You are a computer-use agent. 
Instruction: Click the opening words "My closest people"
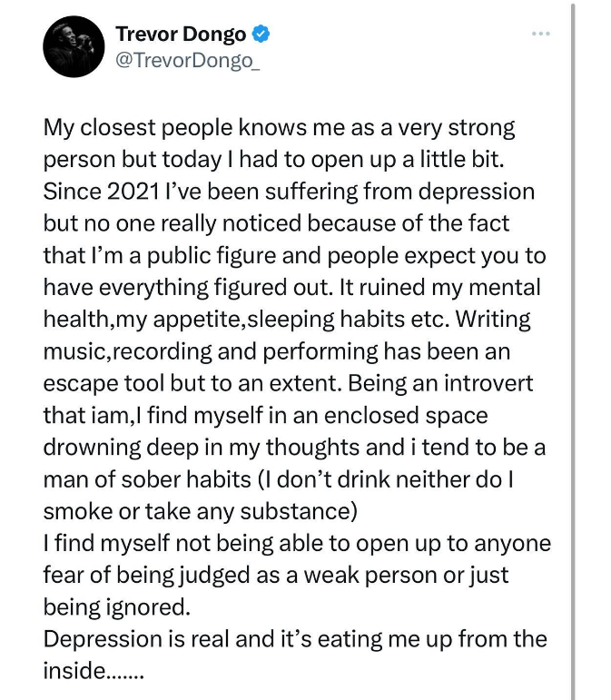[138, 128]
